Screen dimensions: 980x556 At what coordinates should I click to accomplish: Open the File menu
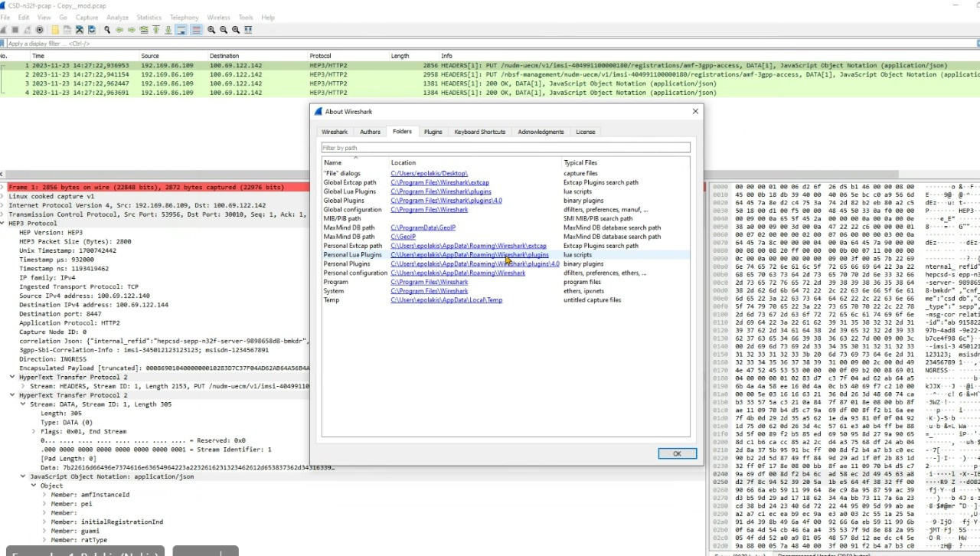click(5, 17)
